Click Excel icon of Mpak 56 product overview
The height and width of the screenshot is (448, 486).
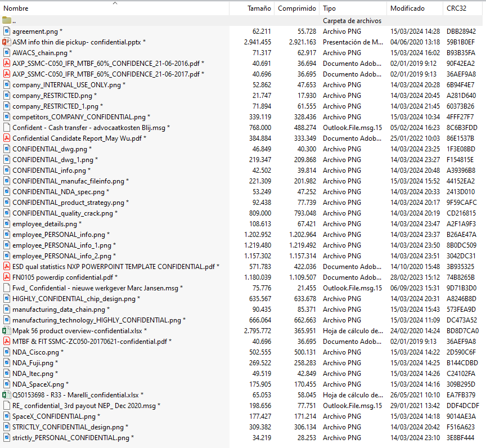(7, 331)
